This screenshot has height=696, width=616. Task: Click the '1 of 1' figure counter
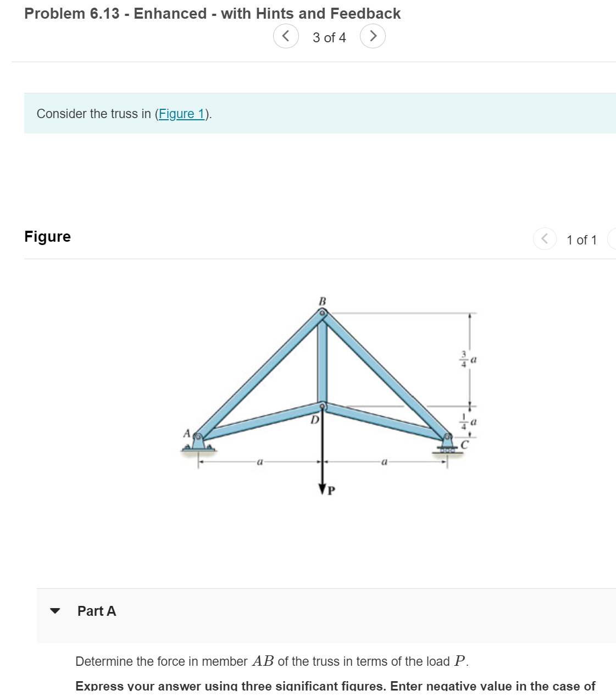click(582, 240)
